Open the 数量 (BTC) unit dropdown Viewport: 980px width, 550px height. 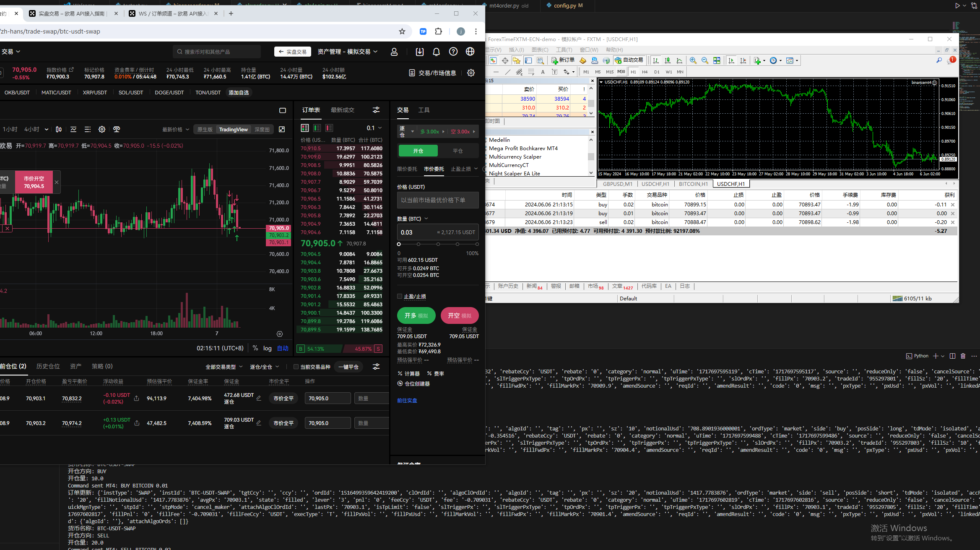[413, 219]
